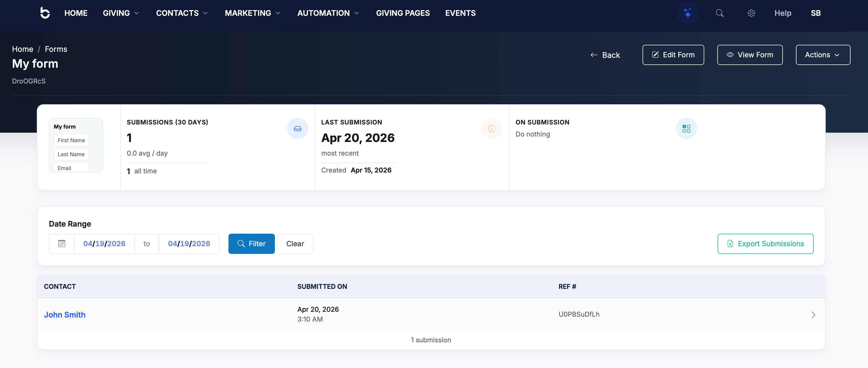The image size is (868, 368).
Task: Click the submissions inbox icon
Action: point(297,128)
